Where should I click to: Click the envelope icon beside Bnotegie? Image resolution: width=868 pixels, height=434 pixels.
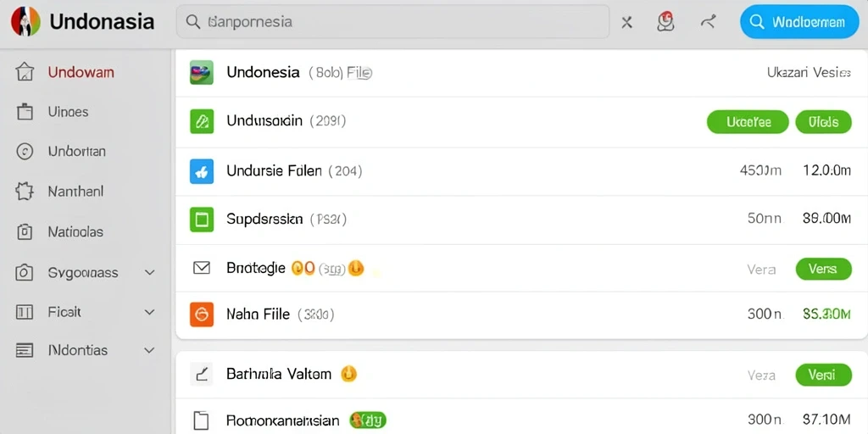[x=202, y=269]
